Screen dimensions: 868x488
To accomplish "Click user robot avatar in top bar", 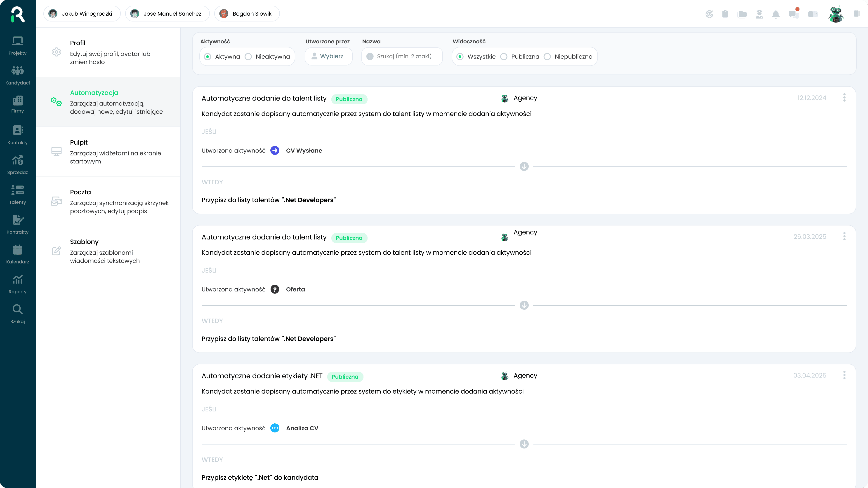I will (x=836, y=14).
